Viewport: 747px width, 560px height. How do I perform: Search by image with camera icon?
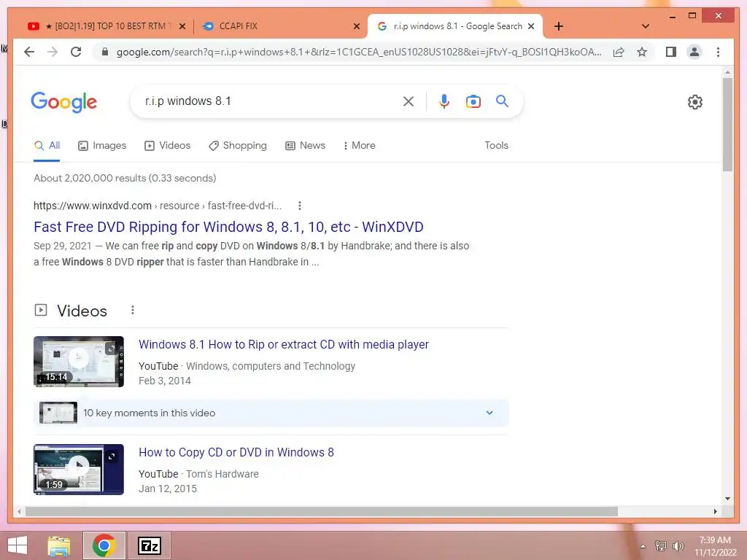tap(473, 101)
